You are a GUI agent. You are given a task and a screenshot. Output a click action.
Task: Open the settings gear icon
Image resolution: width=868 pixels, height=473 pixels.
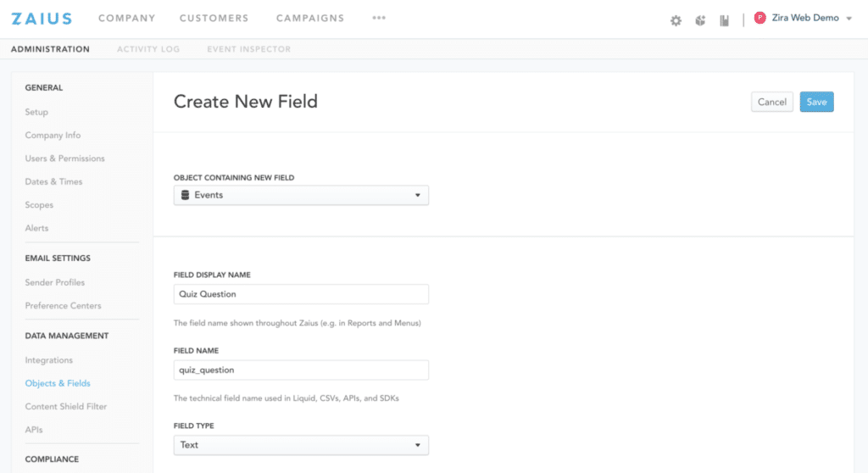click(676, 20)
